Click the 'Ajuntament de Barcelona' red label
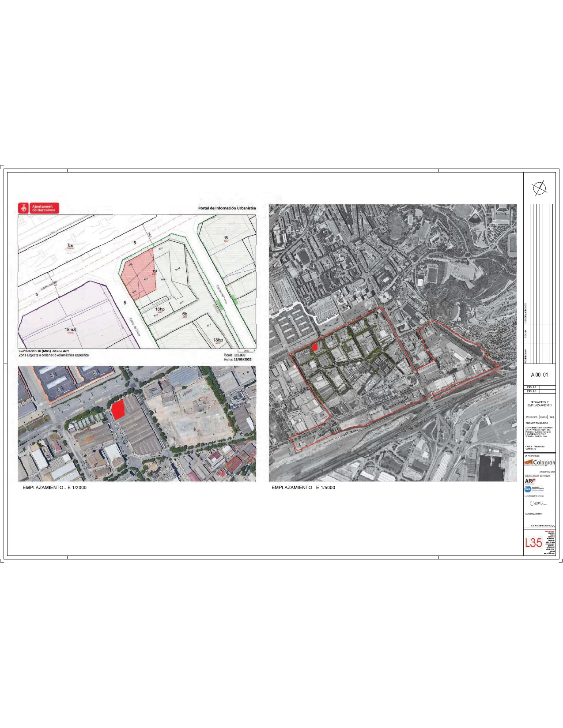The width and height of the screenshot is (563, 728). tap(44, 208)
